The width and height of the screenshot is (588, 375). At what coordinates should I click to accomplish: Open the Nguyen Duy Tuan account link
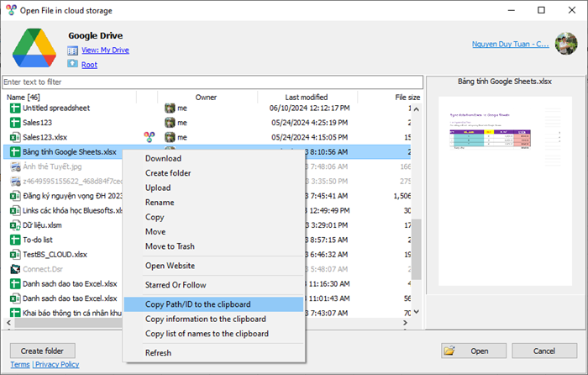pyautogui.click(x=511, y=44)
